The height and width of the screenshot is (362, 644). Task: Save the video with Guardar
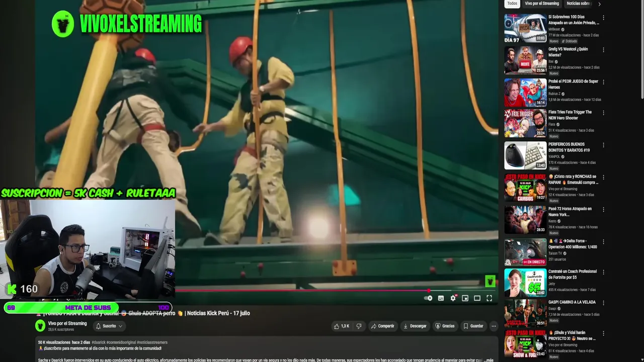coord(473,326)
